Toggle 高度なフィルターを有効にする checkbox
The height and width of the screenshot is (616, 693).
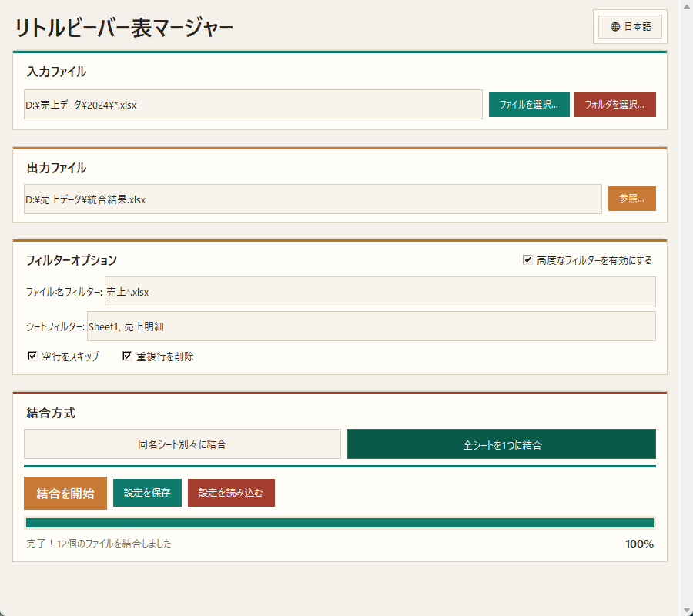[x=527, y=259]
